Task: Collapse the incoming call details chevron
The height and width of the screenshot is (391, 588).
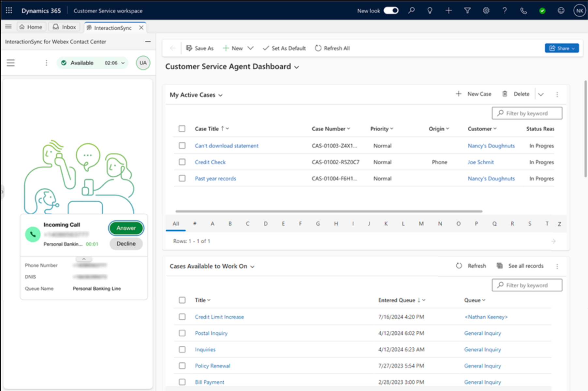Action: [84, 259]
